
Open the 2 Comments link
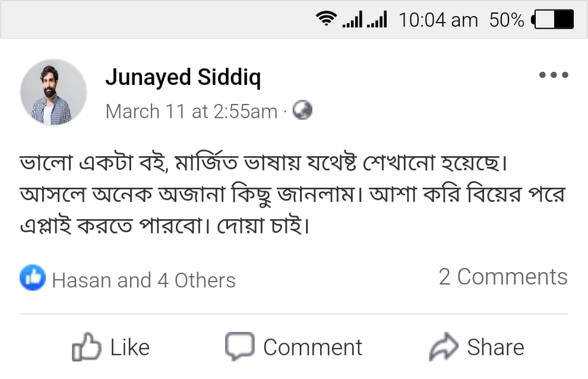point(503,277)
